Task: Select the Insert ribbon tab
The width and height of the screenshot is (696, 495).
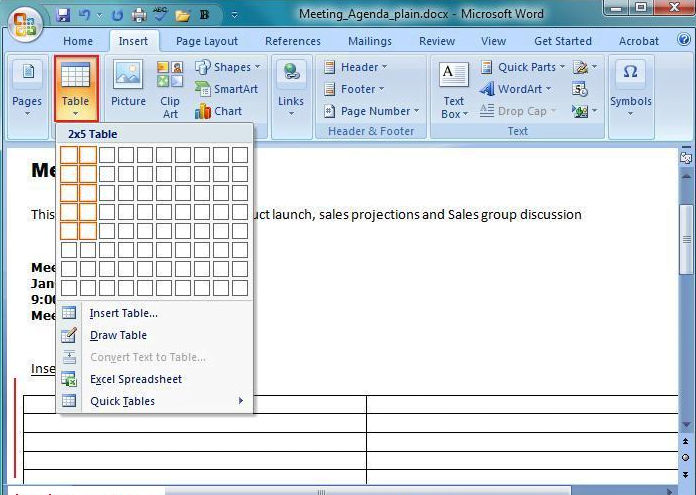Action: (x=133, y=41)
